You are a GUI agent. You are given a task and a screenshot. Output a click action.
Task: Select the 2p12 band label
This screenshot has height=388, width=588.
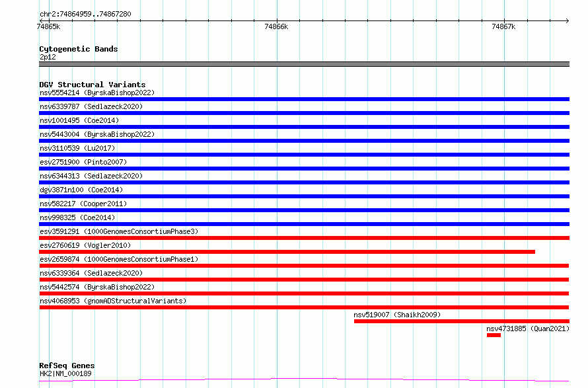tap(48, 57)
